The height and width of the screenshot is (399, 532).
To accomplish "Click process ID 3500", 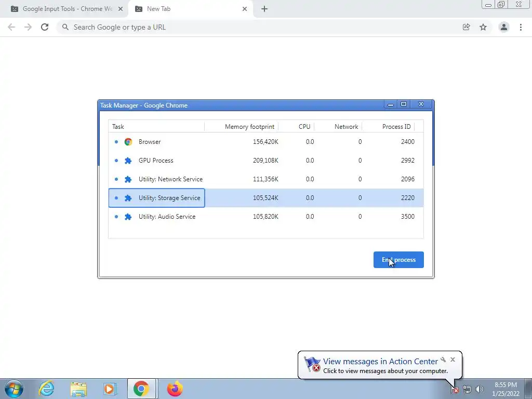I will pos(407,217).
